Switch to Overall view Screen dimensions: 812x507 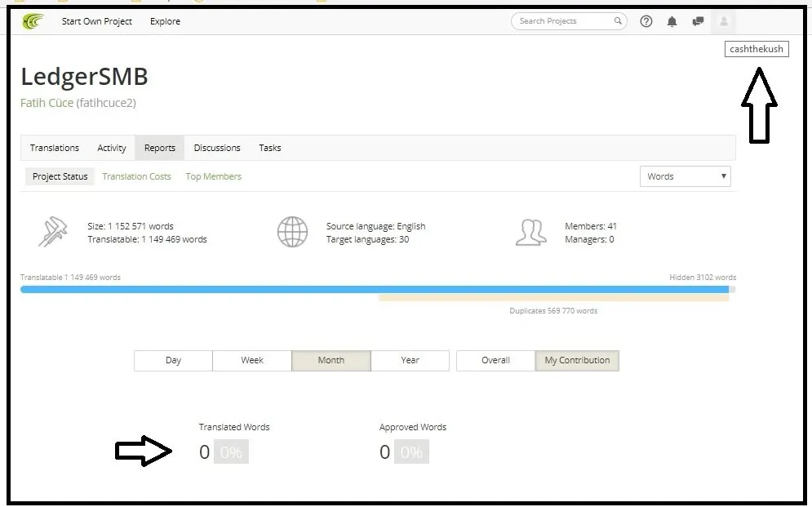pos(495,360)
